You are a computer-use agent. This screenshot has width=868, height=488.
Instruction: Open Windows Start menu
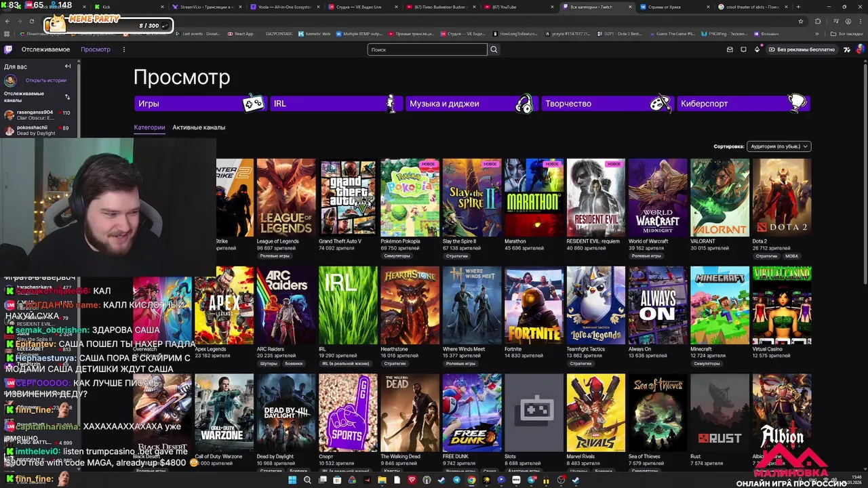pyautogui.click(x=293, y=480)
